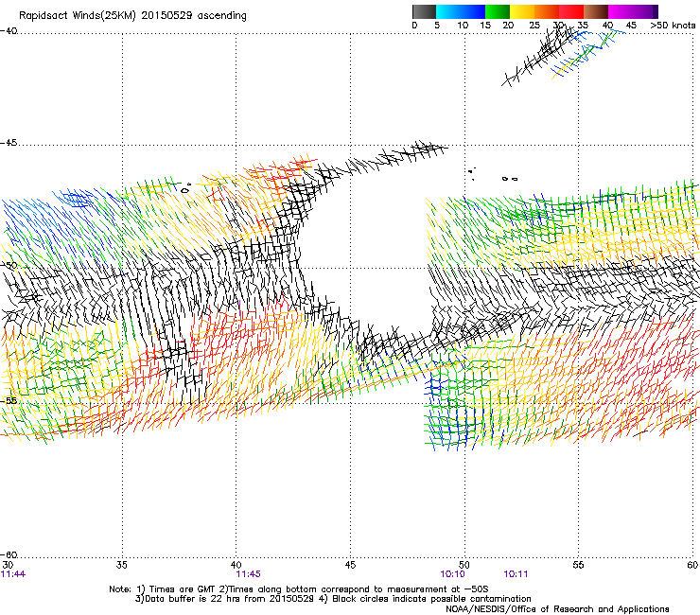Click the small island outline near 38E, 47S

pos(185,189)
